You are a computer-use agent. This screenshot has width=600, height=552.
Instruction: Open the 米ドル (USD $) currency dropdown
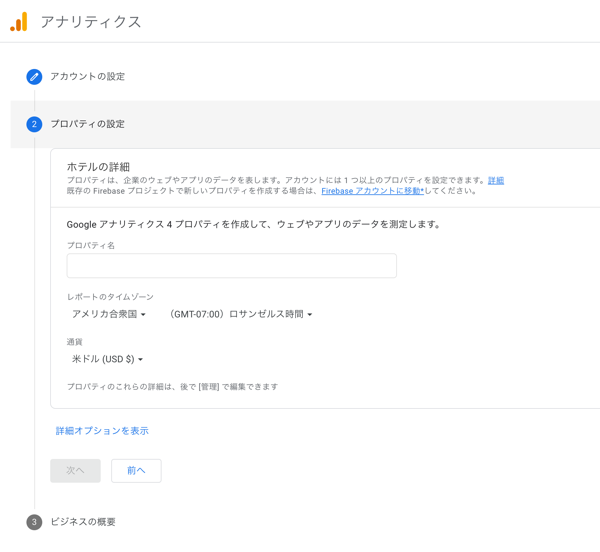click(107, 359)
